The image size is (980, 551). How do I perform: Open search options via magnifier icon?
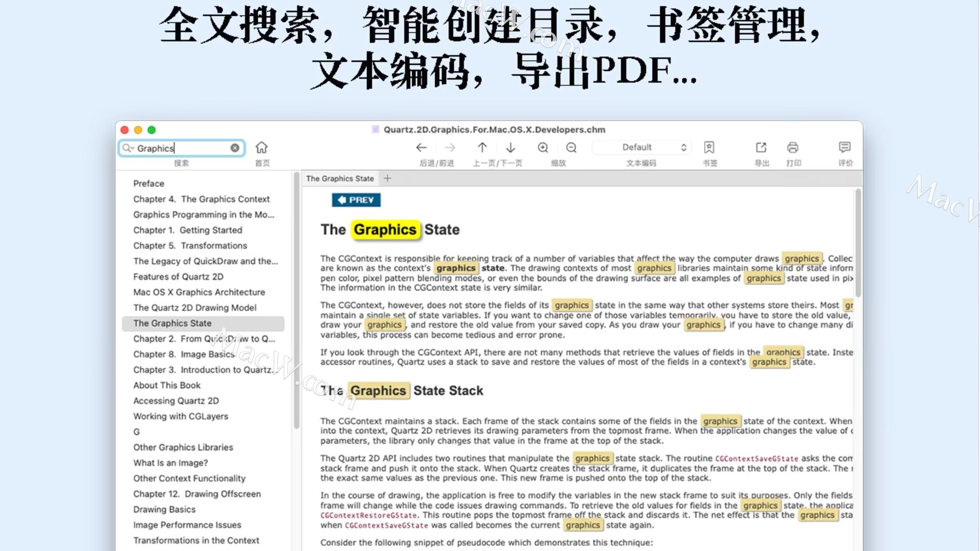(128, 148)
